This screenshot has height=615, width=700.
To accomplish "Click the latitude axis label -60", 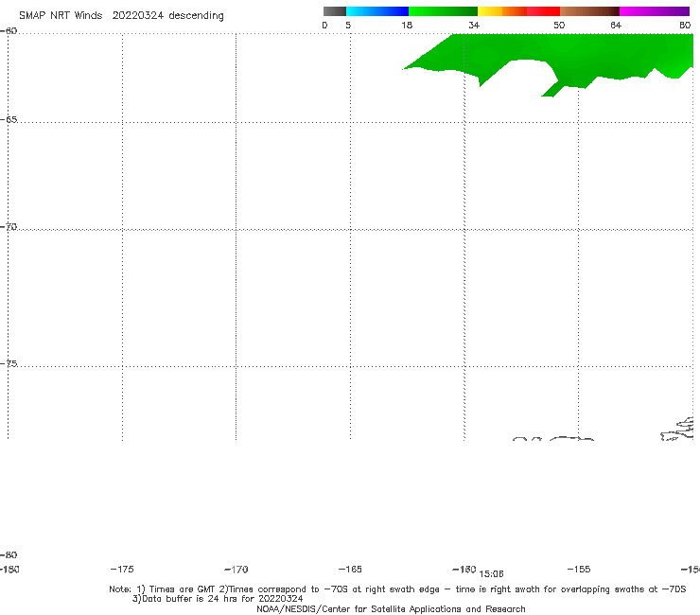I will (9, 31).
